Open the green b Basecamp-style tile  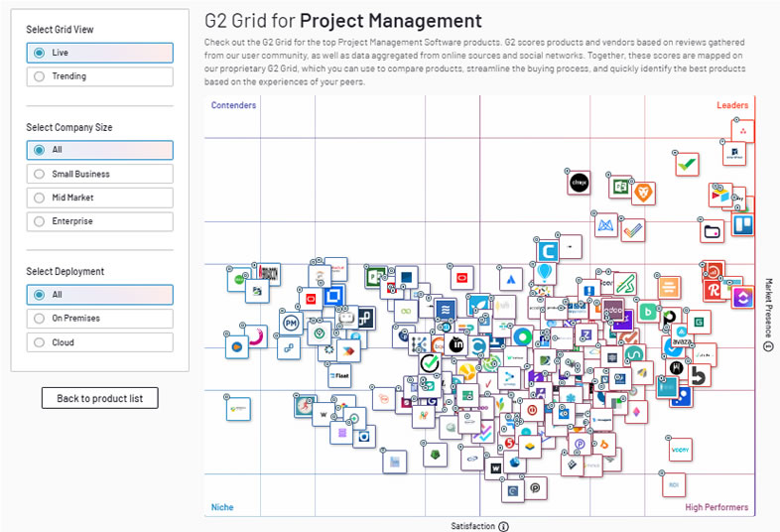pos(648,312)
